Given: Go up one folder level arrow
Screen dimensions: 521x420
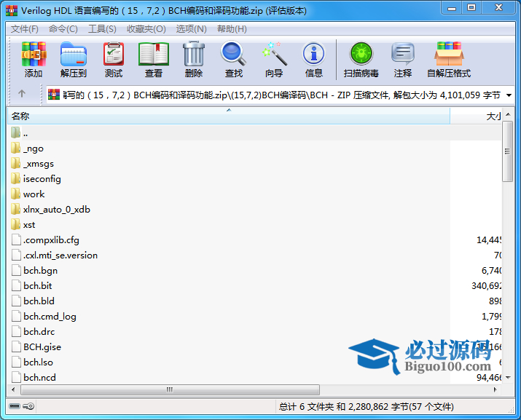Looking at the screenshot, I should click(x=22, y=94).
